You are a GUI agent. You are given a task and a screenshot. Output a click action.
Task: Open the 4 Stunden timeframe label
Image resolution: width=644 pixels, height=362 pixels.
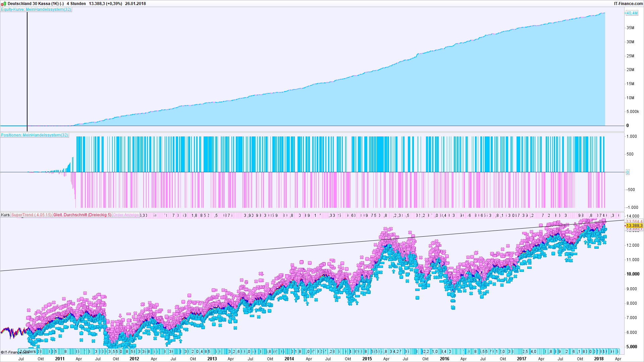(76, 4)
